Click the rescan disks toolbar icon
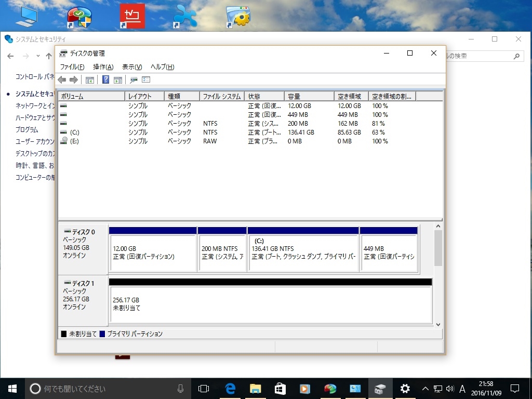The image size is (532, 399). pyautogui.click(x=134, y=79)
